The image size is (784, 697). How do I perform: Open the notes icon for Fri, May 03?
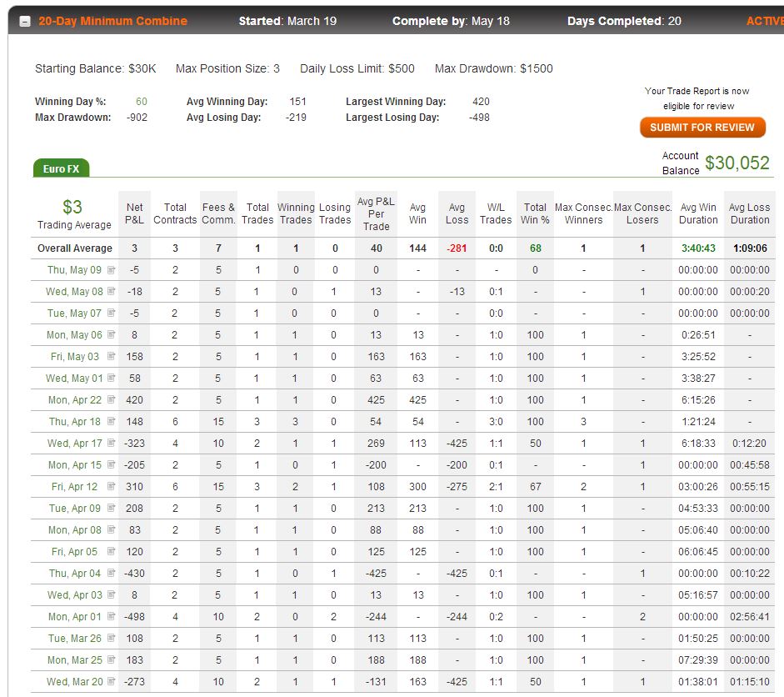point(111,357)
